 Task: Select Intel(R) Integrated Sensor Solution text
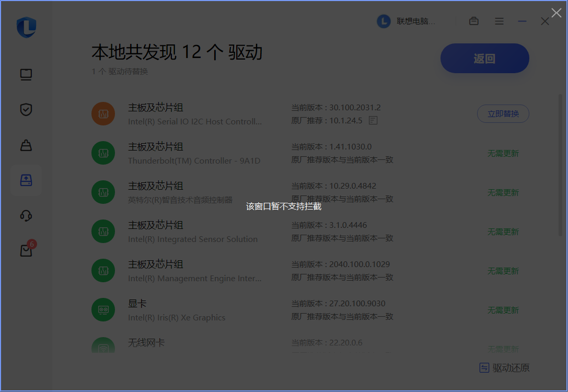[193, 239]
